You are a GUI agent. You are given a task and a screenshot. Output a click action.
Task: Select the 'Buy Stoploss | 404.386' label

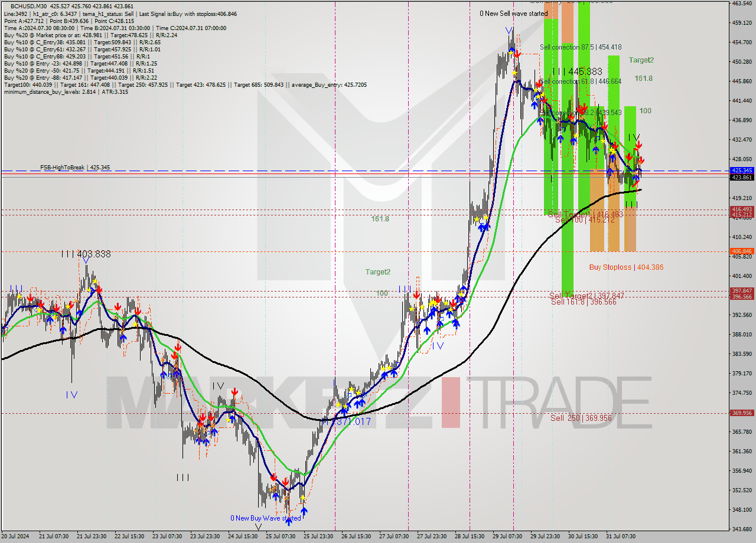[626, 267]
